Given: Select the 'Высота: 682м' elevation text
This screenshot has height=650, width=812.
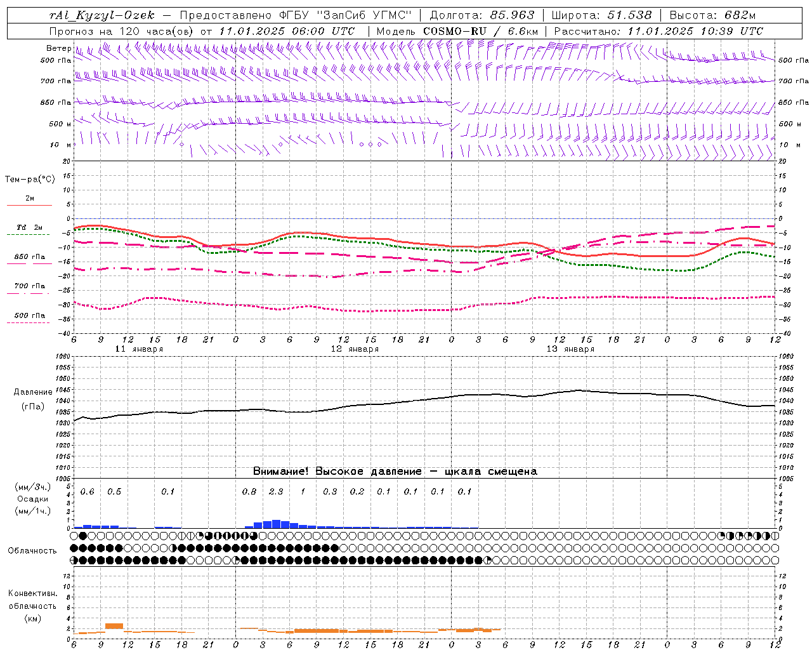Looking at the screenshot, I should 712,15.
